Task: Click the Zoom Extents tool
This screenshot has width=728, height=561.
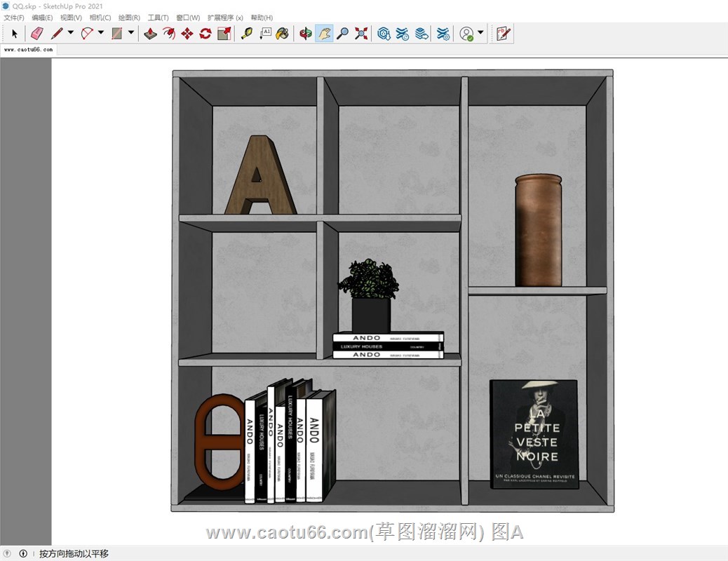Action: [x=361, y=33]
